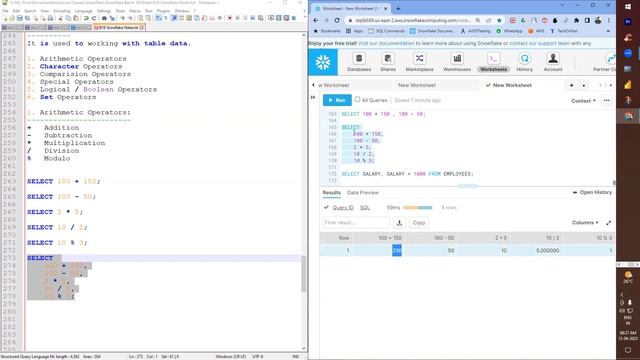
Task: Open Chrome three-dot menu
Action: pos(609,20)
